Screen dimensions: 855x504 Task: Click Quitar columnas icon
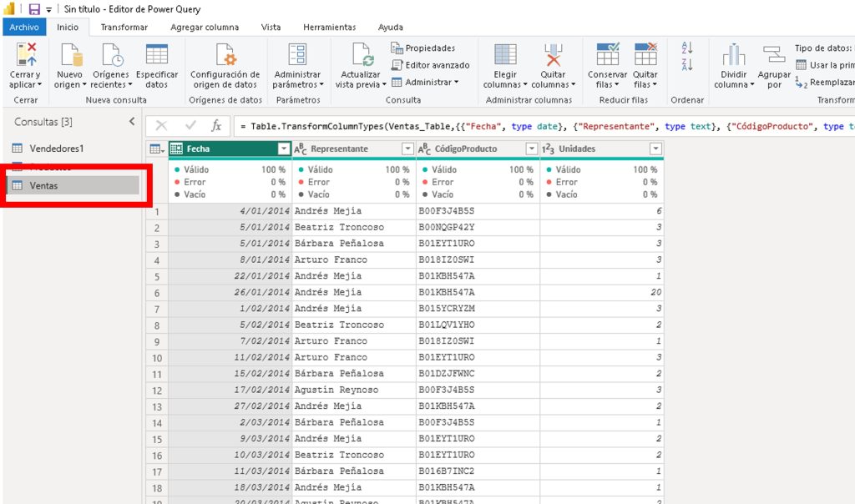pyautogui.click(x=553, y=56)
